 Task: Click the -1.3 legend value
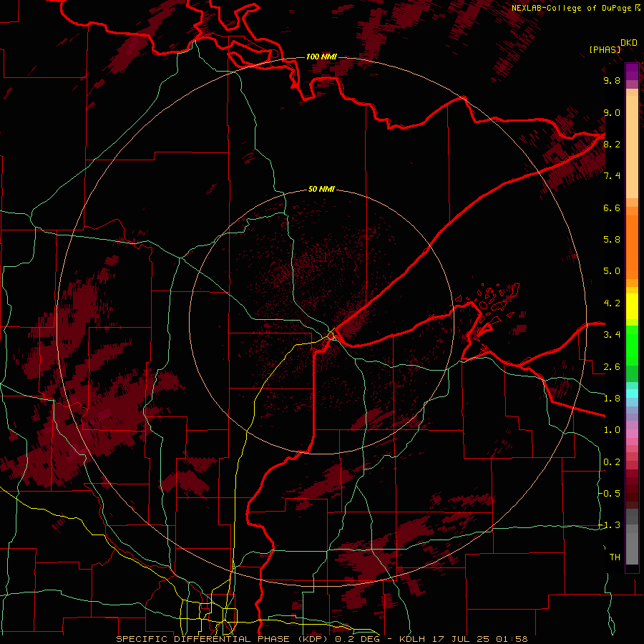tap(610, 525)
